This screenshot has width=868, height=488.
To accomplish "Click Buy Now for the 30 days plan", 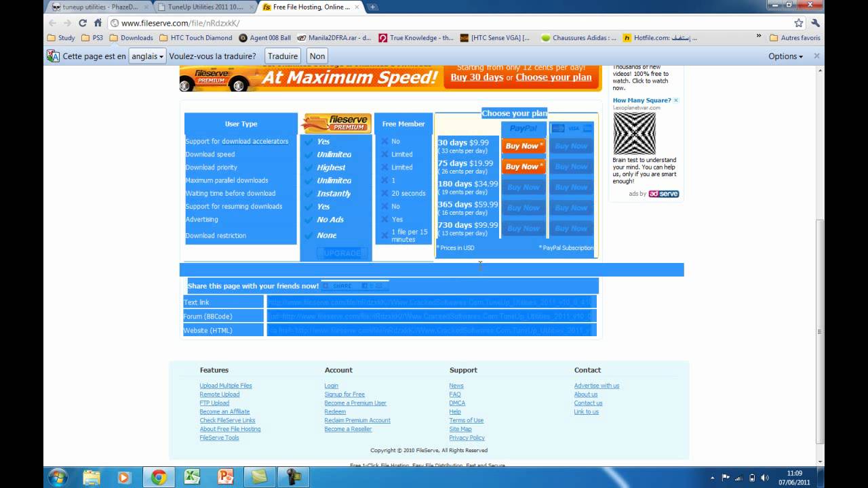I will click(523, 146).
